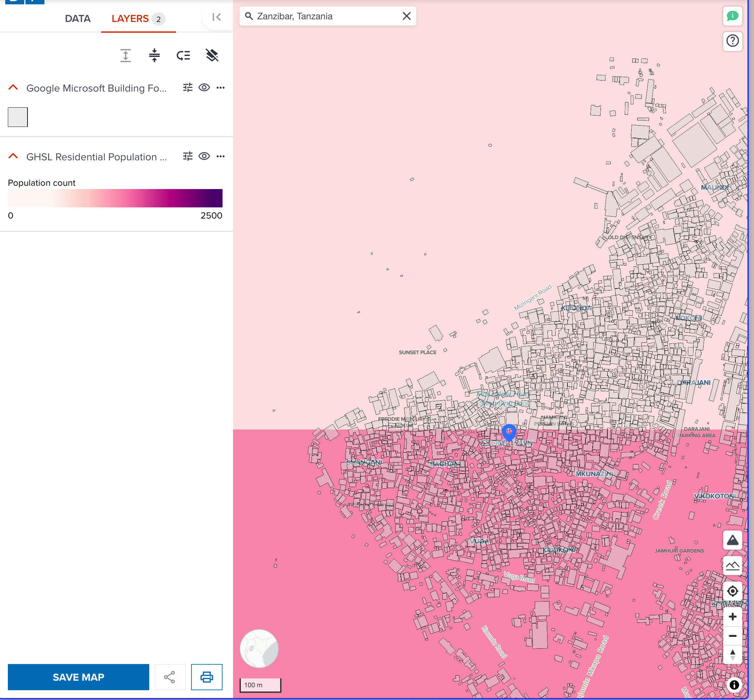The image size is (754, 700).
Task: Click the print map button
Action: click(x=207, y=677)
